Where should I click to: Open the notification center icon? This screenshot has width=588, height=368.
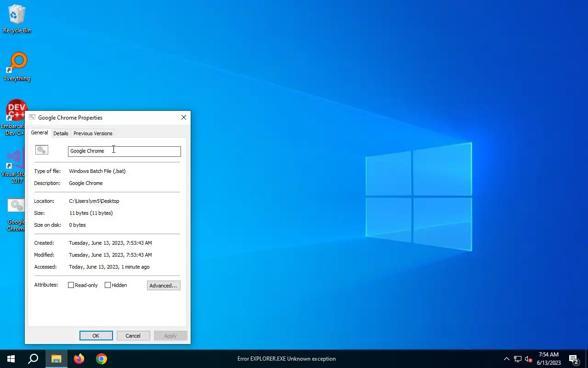[574, 359]
